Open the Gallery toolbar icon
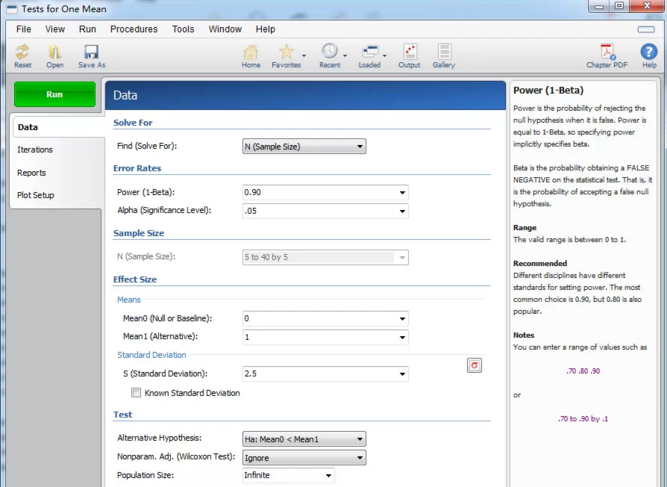This screenshot has height=487, width=667. (x=444, y=55)
